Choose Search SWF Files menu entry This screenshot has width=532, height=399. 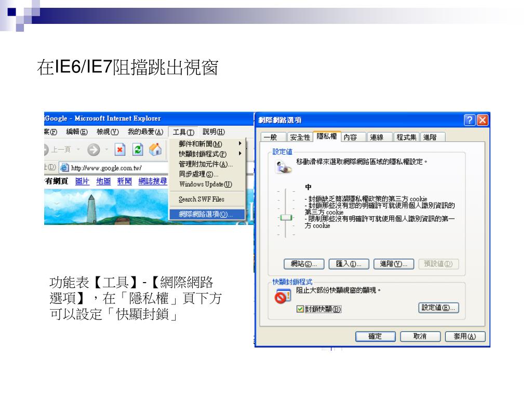pyautogui.click(x=207, y=199)
